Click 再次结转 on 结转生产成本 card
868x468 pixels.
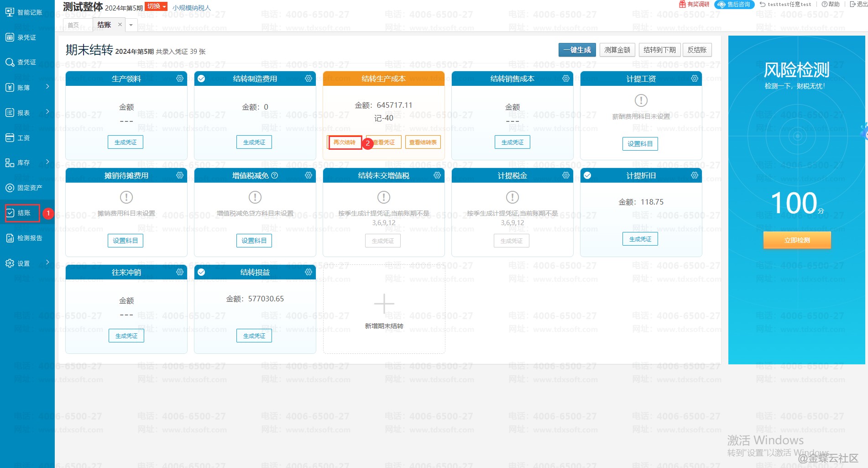tap(345, 142)
